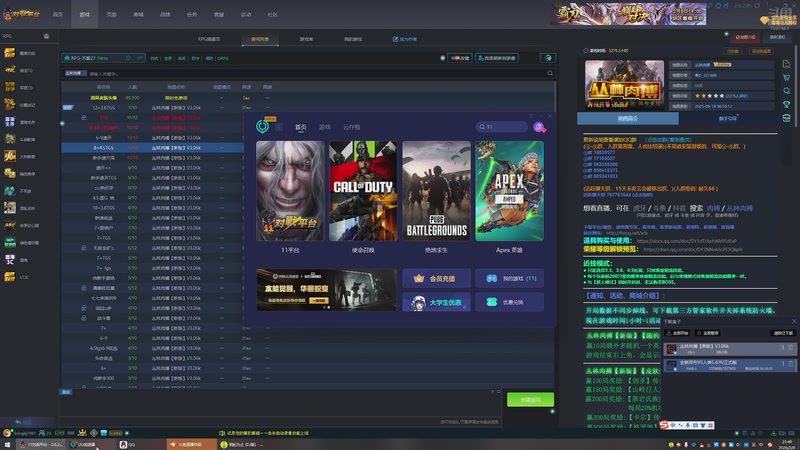
Task: Switch to 游戏 tab in the accelerator popup
Action: tap(324, 127)
